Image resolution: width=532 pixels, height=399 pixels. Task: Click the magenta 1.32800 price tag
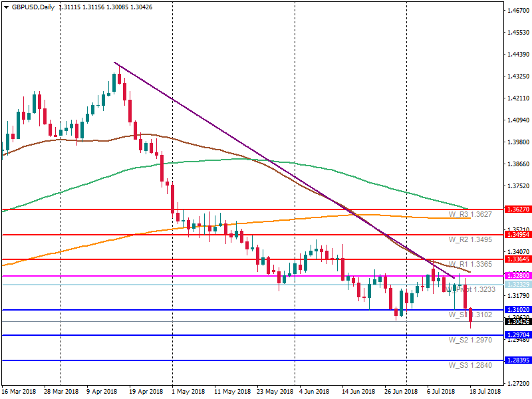coord(517,275)
